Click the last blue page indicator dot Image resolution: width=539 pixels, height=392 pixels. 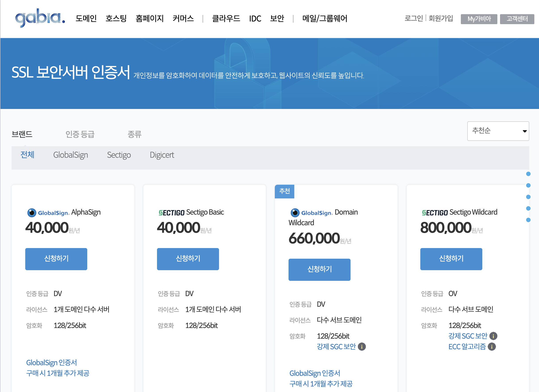tap(528, 220)
